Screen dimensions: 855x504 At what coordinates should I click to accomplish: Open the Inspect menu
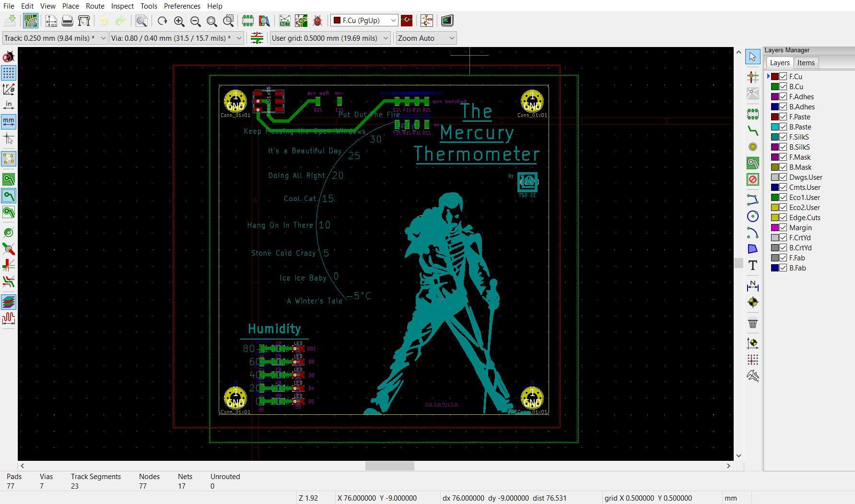pos(122,6)
